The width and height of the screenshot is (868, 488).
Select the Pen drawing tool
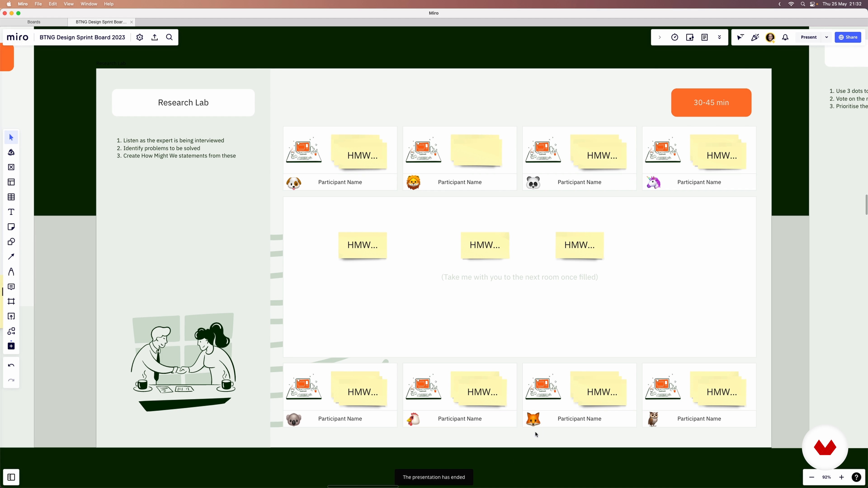point(11,272)
